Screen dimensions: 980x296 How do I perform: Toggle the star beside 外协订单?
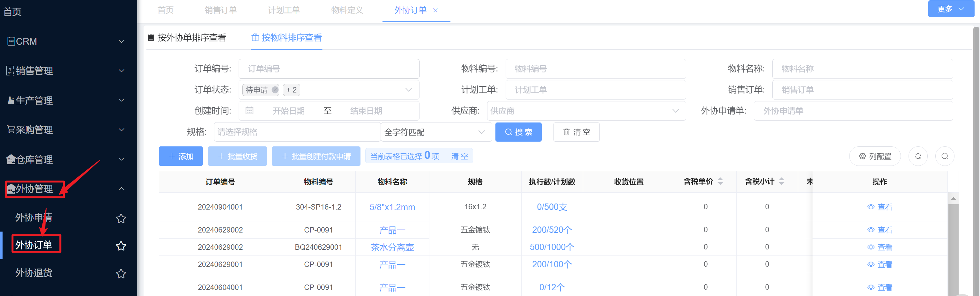point(121,246)
